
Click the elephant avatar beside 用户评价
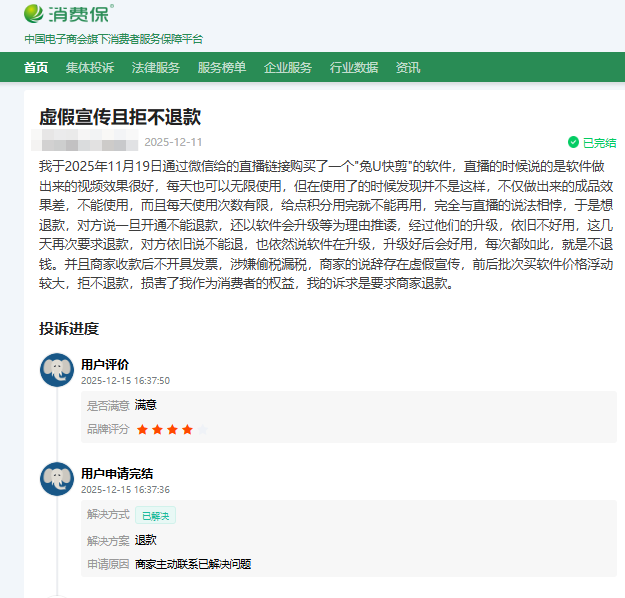57,370
